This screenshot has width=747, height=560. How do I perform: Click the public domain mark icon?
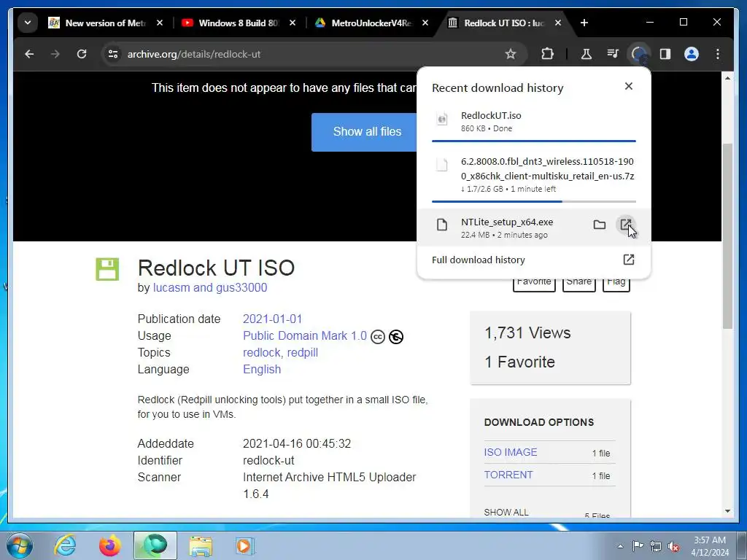[396, 337]
